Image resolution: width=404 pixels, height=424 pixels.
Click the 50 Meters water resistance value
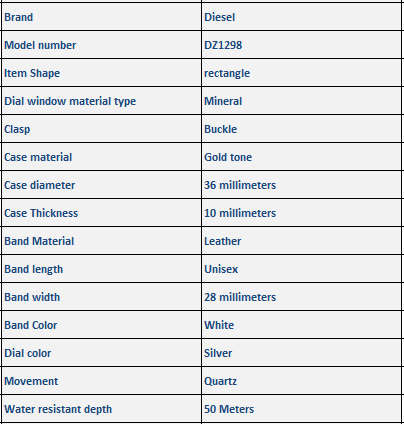click(x=301, y=409)
